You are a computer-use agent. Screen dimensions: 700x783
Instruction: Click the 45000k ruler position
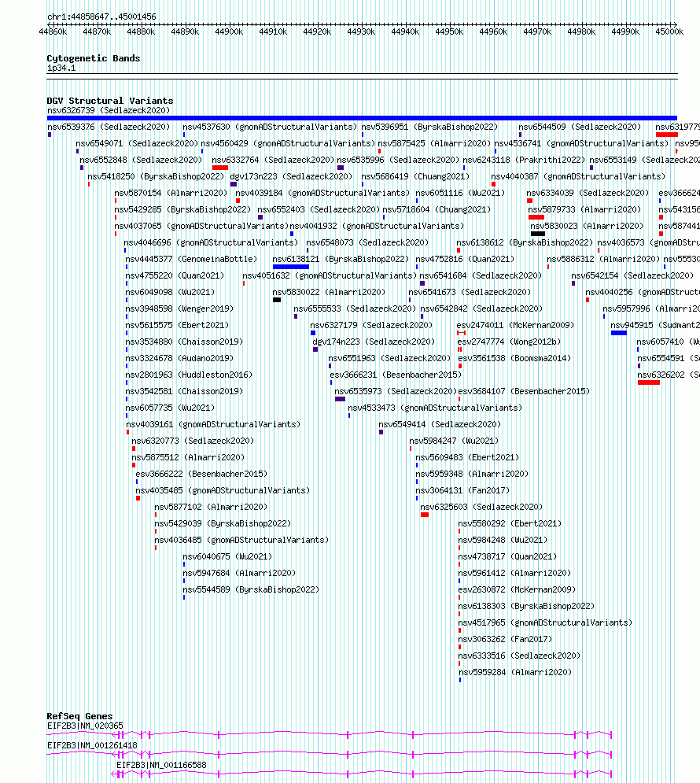point(669,31)
